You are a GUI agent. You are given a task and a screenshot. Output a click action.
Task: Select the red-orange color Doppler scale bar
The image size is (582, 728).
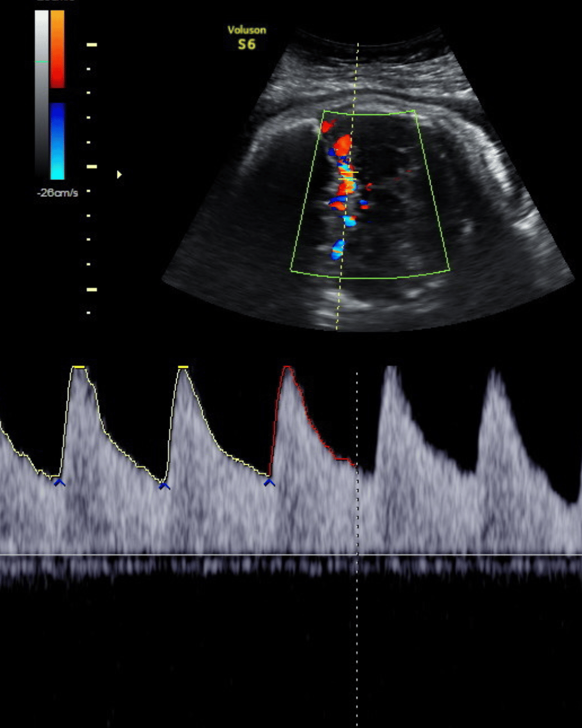pyautogui.click(x=58, y=49)
